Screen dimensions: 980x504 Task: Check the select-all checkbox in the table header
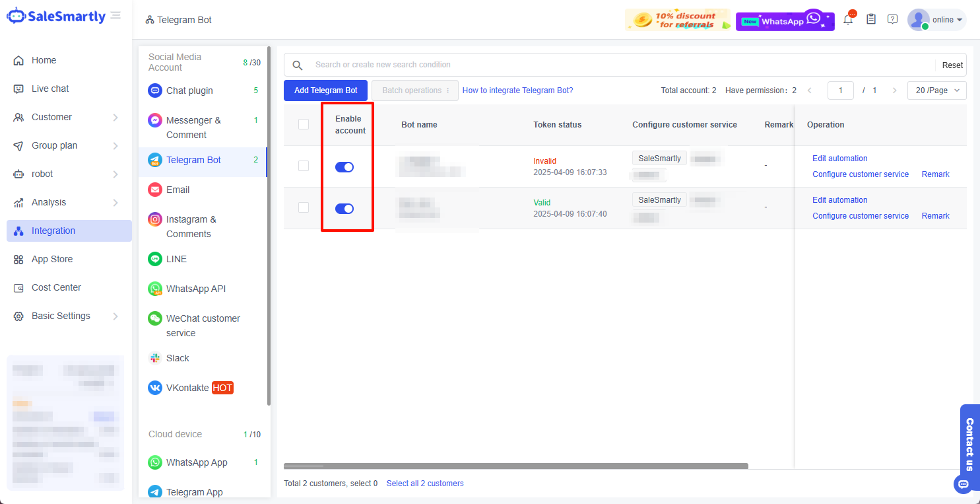[x=303, y=124]
